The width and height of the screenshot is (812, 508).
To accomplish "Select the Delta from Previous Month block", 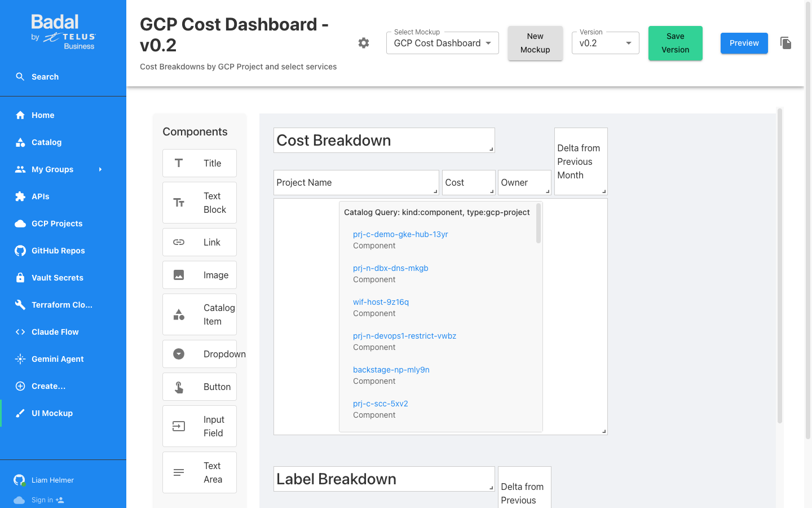I will coord(581,161).
